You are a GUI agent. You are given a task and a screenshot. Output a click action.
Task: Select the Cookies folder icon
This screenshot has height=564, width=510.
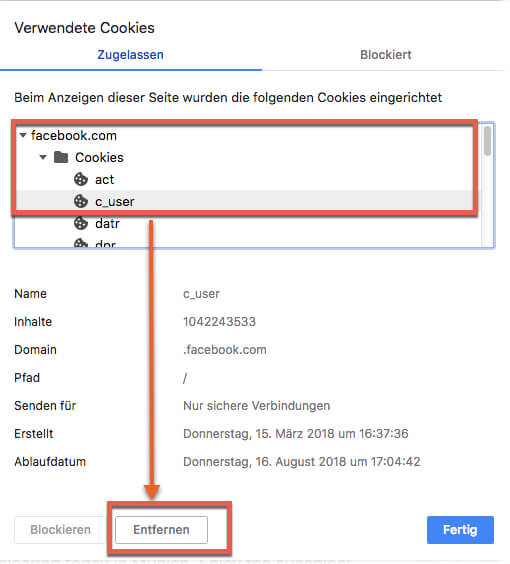(x=61, y=157)
